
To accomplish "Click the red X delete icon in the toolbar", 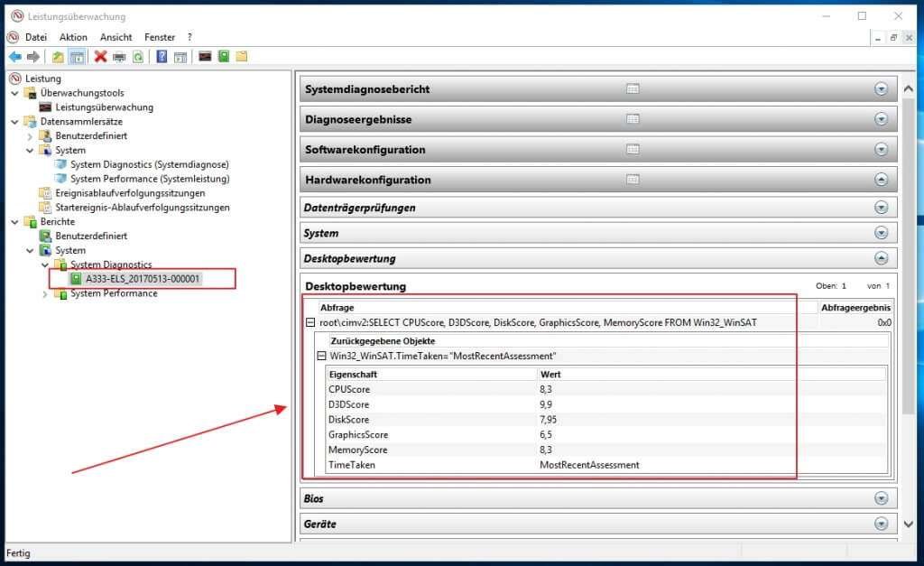I will pos(100,57).
